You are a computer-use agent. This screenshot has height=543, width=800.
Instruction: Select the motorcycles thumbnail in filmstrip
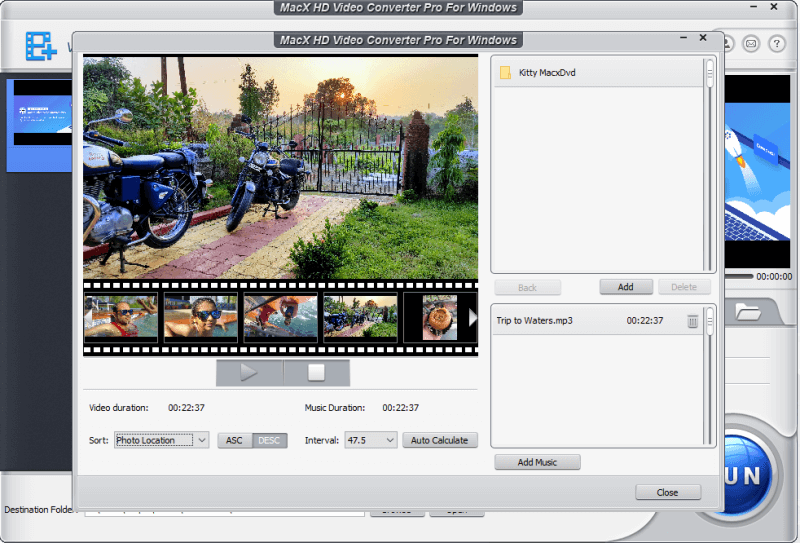coord(360,317)
